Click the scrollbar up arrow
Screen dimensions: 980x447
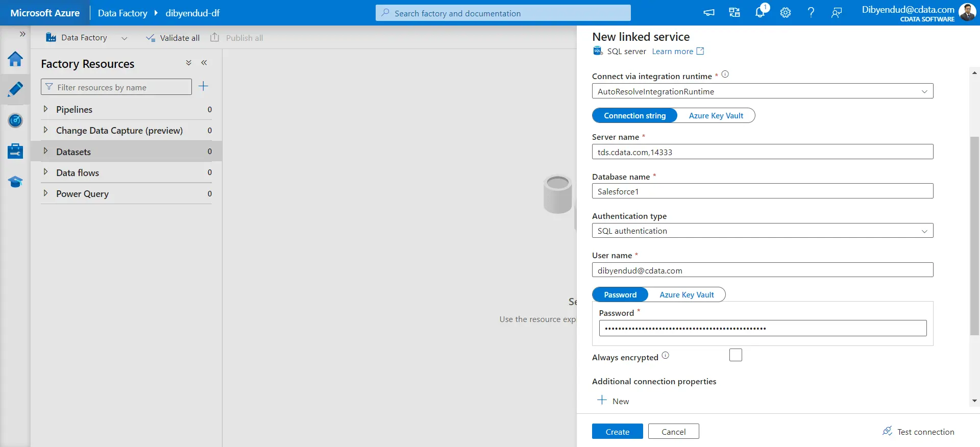974,73
